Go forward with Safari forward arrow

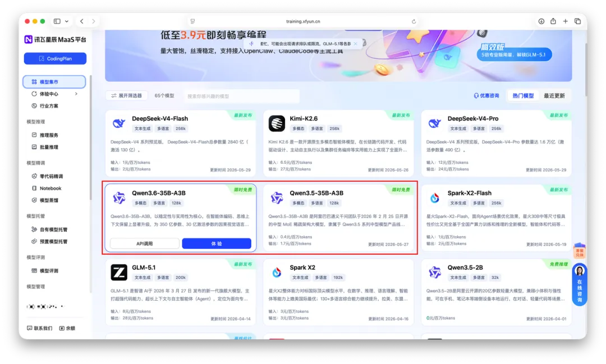94,21
